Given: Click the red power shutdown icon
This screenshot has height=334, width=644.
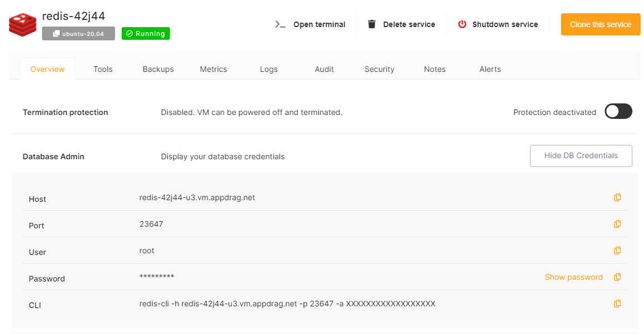Looking at the screenshot, I should pos(462,24).
